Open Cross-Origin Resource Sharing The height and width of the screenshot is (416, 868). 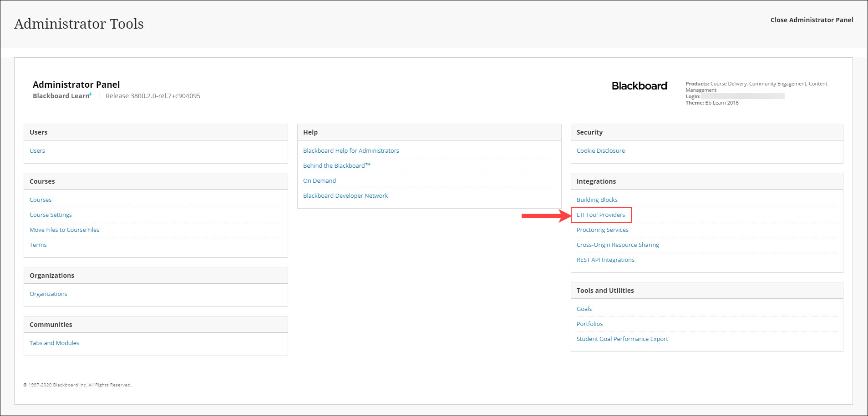tap(618, 245)
